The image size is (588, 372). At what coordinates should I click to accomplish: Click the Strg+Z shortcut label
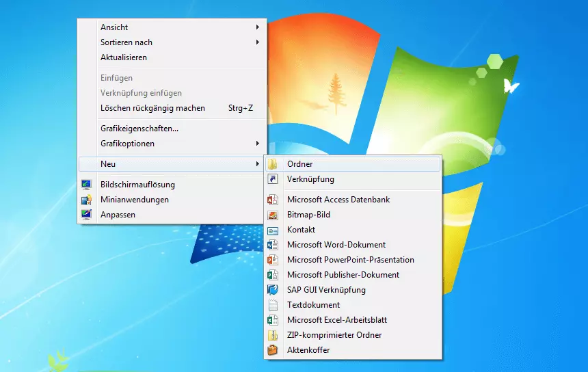pyautogui.click(x=241, y=108)
